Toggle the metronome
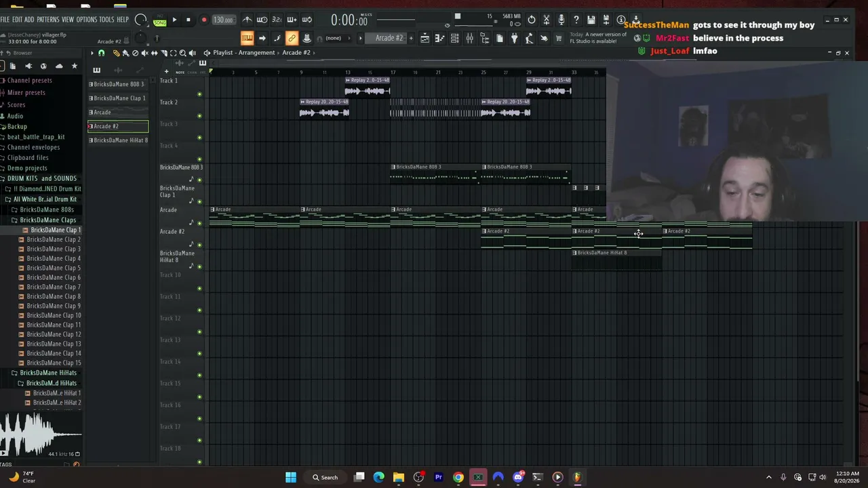868x488 pixels. tap(247, 20)
